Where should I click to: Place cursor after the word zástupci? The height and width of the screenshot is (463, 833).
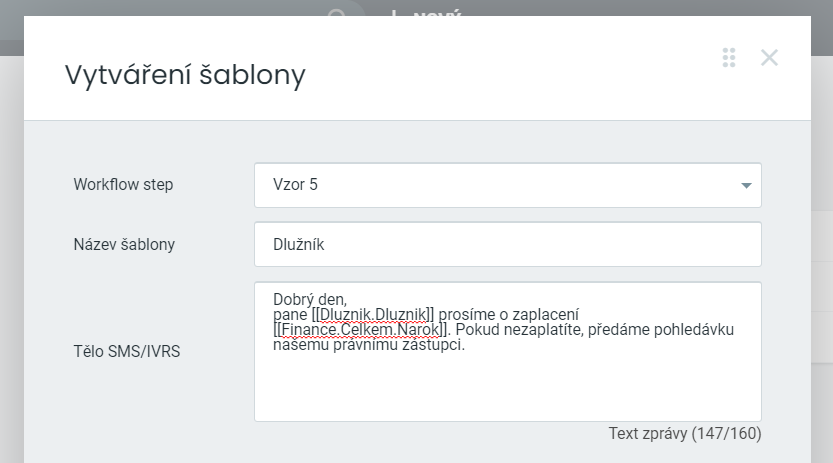[x=467, y=346]
